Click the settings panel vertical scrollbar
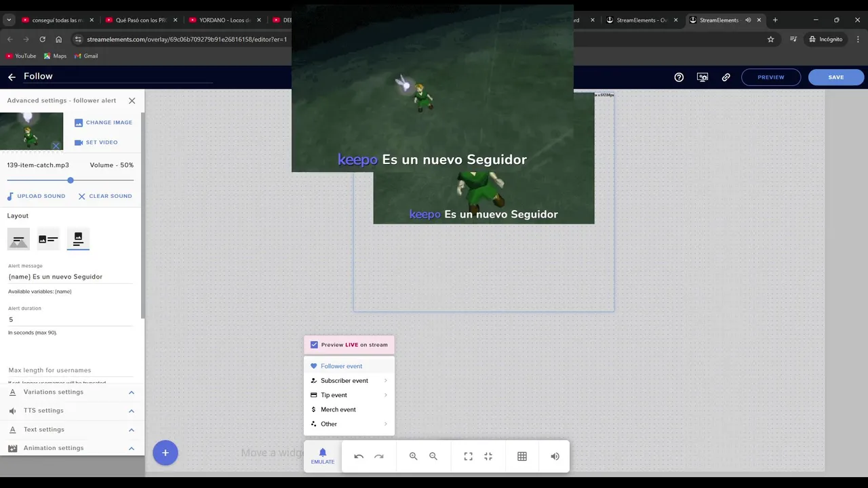The image size is (868, 488). coord(143,216)
